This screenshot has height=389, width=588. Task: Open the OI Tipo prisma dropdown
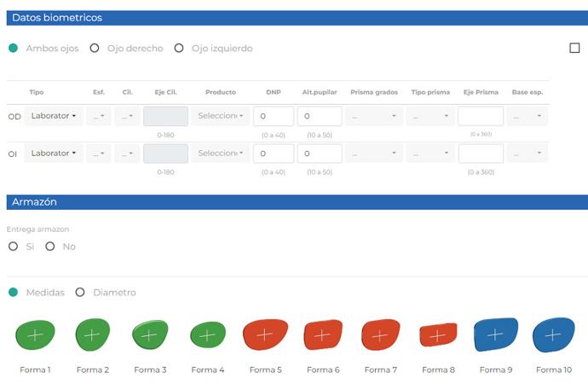tap(429, 154)
